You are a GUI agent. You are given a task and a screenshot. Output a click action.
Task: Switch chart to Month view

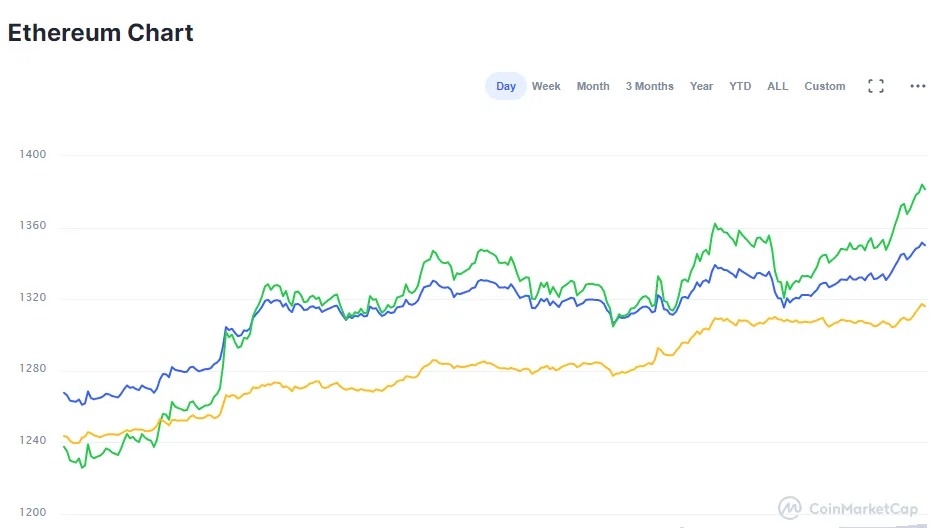[593, 86]
